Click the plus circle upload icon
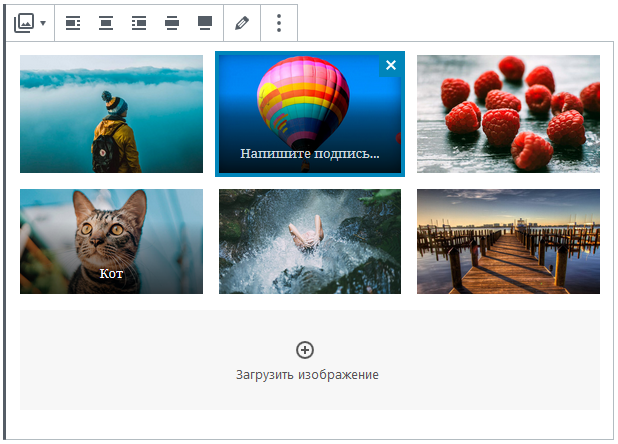The width and height of the screenshot is (618, 444). pyautogui.click(x=305, y=350)
